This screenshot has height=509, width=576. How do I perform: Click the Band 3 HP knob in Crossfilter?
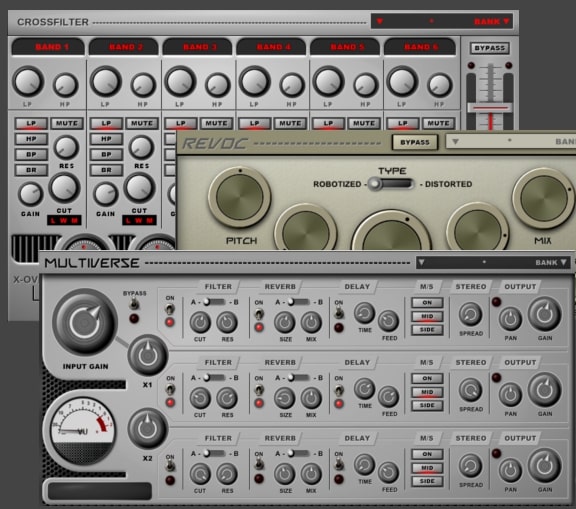click(x=217, y=85)
